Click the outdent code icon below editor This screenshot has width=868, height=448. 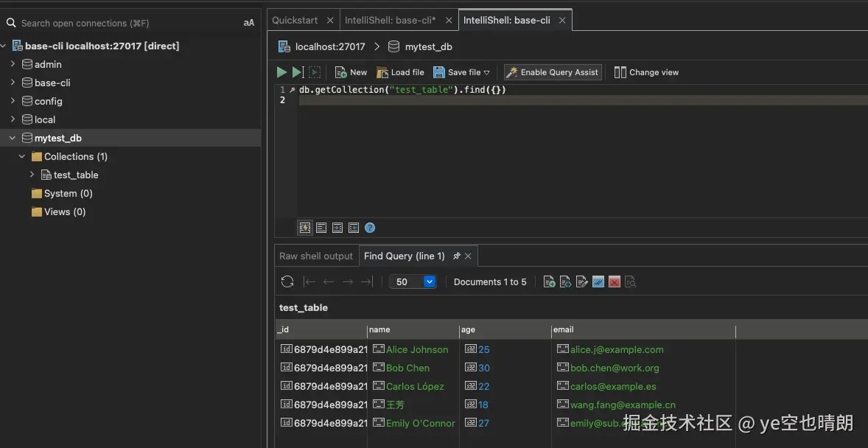tap(354, 228)
